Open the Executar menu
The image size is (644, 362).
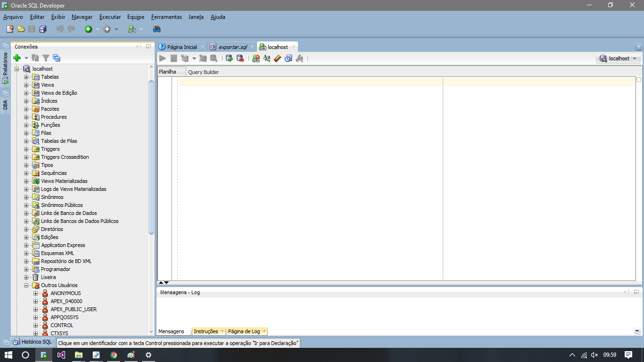(x=110, y=17)
